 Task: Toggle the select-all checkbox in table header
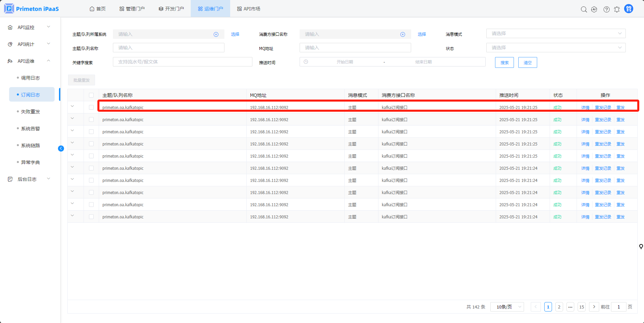[91, 95]
